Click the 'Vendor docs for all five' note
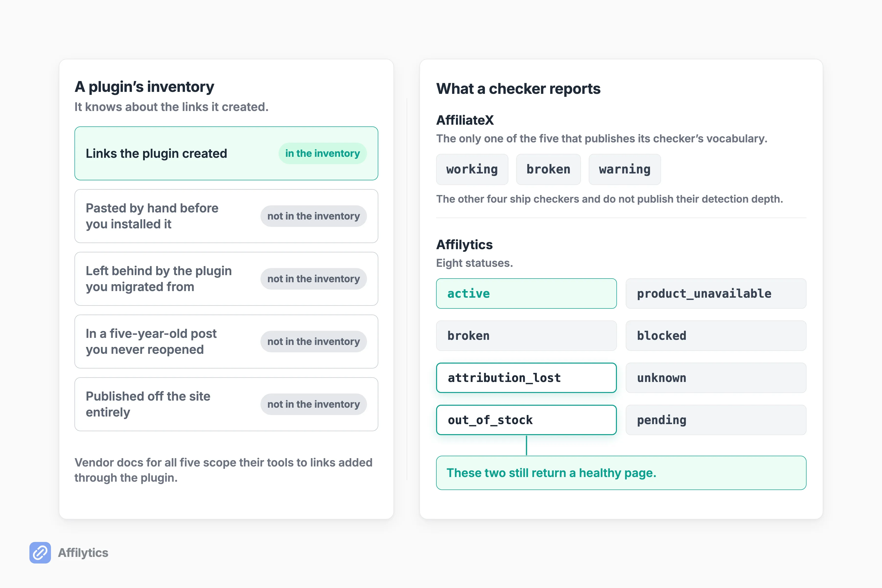The height and width of the screenshot is (588, 882). [223, 470]
